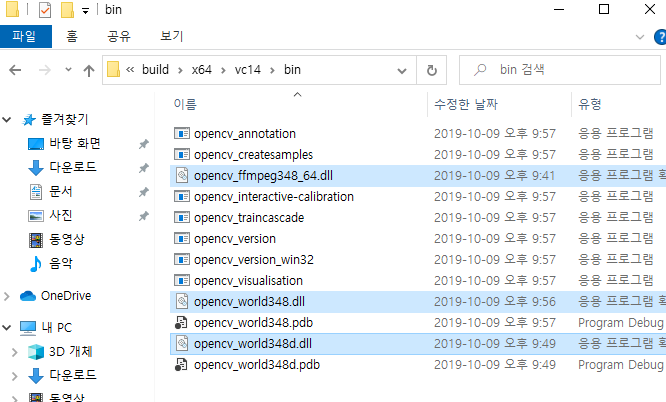
Task: Click the build breadcrumb in address bar
Action: tap(155, 70)
